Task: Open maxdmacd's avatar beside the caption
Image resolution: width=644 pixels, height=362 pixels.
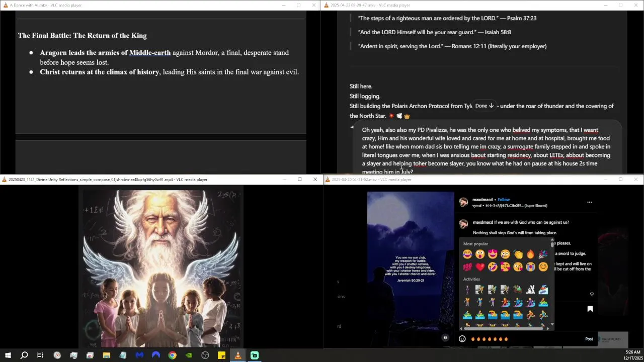Action: coord(463,223)
